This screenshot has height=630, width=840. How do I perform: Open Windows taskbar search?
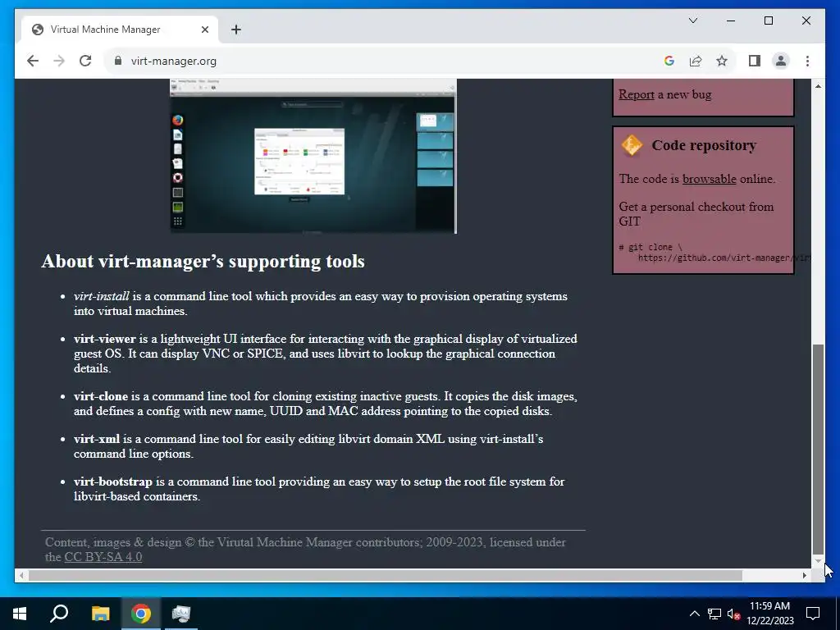tap(59, 614)
